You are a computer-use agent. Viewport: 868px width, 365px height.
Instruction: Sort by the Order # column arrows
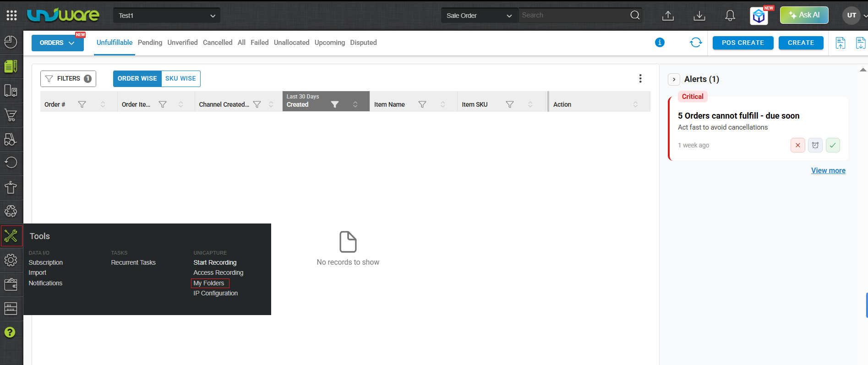(103, 104)
